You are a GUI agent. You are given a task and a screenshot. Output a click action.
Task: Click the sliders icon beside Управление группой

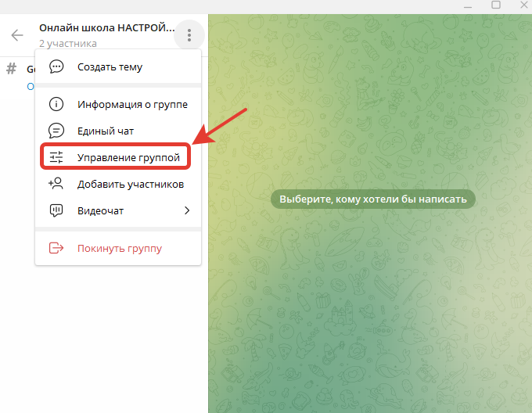(56, 157)
